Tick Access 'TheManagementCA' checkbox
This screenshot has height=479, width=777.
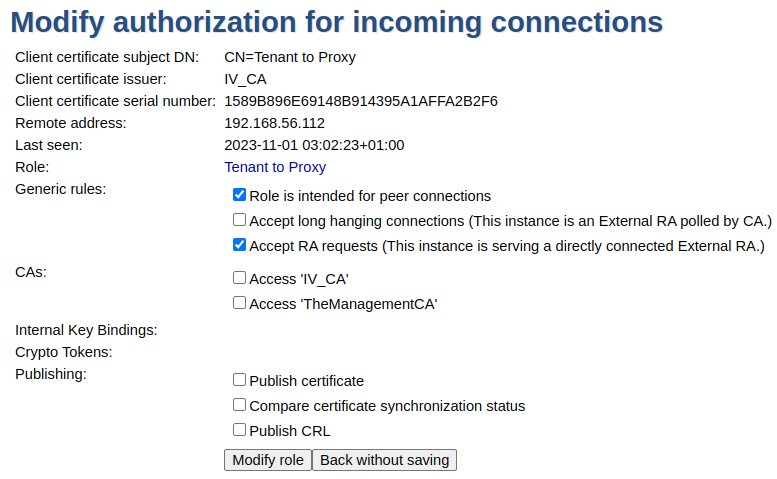pyautogui.click(x=239, y=302)
